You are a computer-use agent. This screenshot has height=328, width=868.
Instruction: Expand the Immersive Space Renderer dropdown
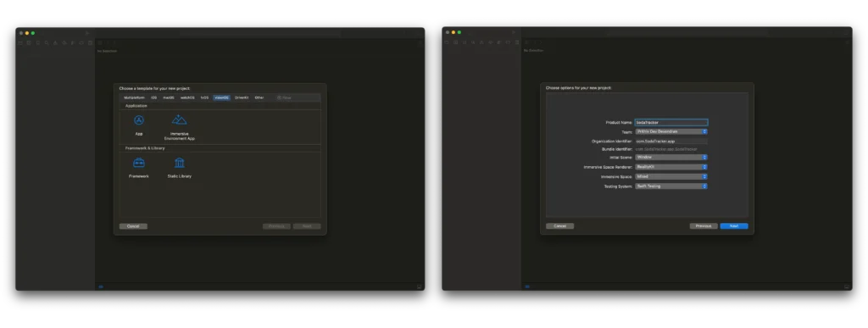pos(671,166)
